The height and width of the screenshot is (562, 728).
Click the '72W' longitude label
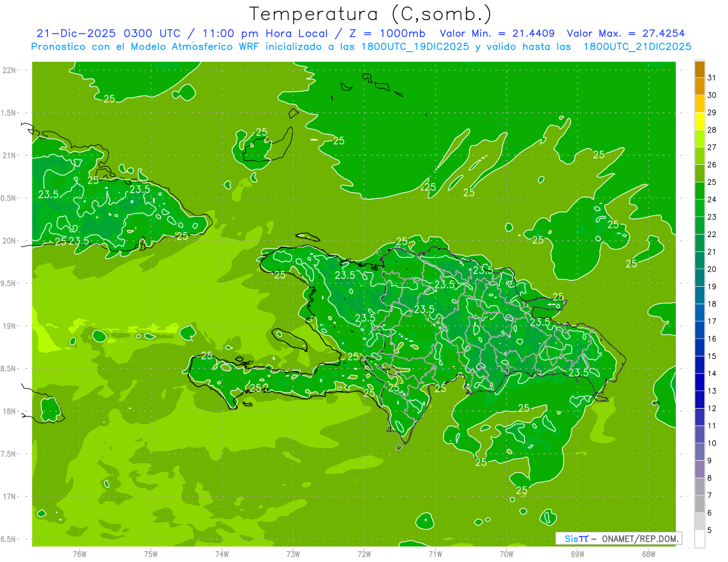[x=364, y=554]
